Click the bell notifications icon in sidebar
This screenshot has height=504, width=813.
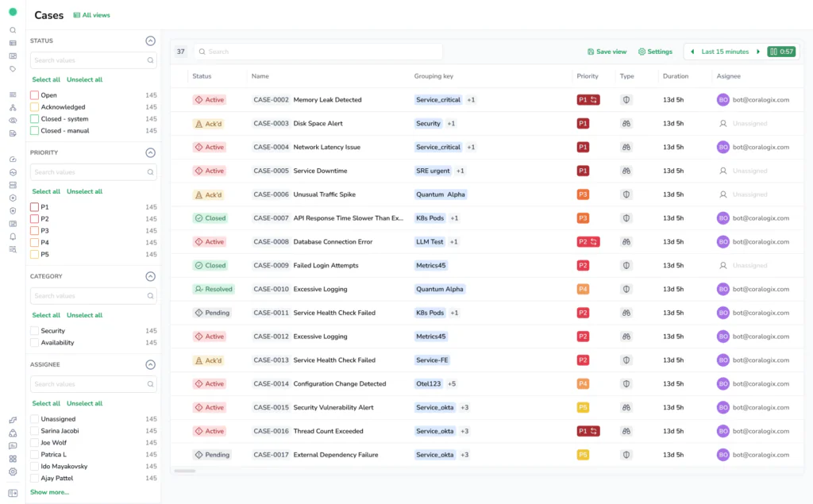click(13, 237)
